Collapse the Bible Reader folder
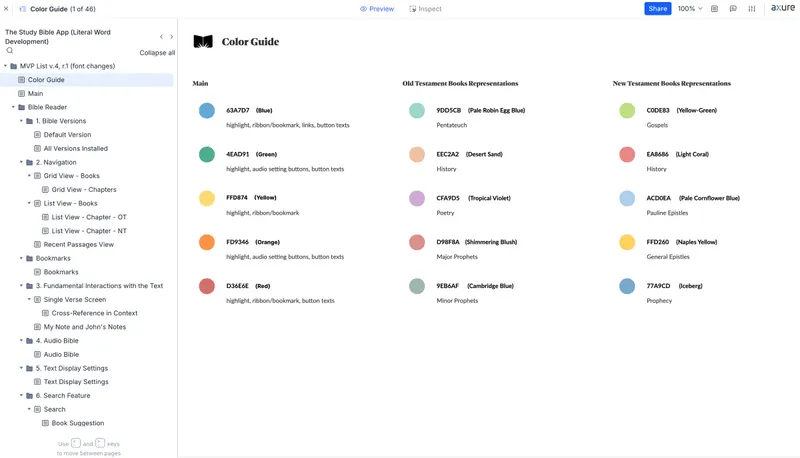The height and width of the screenshot is (458, 800). [x=13, y=107]
